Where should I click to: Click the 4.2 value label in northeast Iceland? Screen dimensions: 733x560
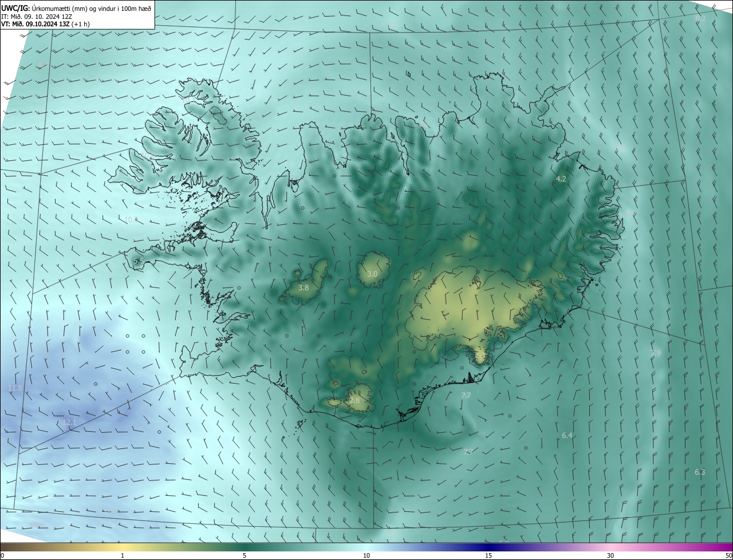click(561, 179)
